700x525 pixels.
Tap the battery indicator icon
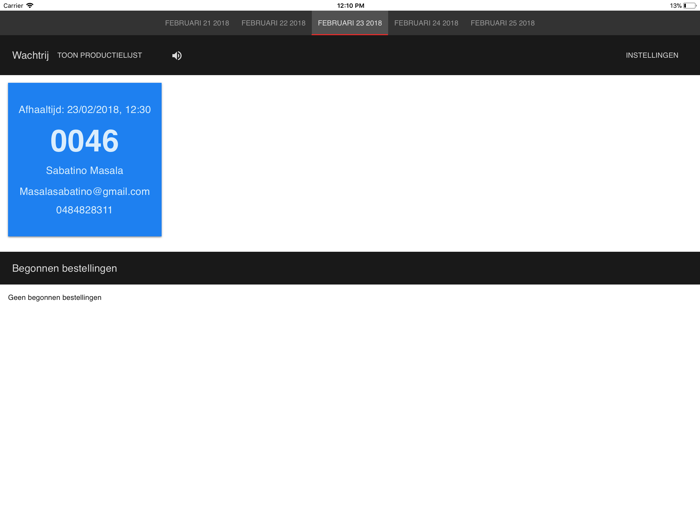tap(690, 6)
